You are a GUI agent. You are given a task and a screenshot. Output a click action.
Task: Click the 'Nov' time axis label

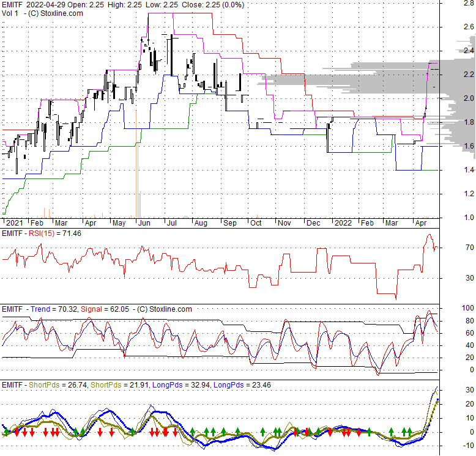[284, 223]
